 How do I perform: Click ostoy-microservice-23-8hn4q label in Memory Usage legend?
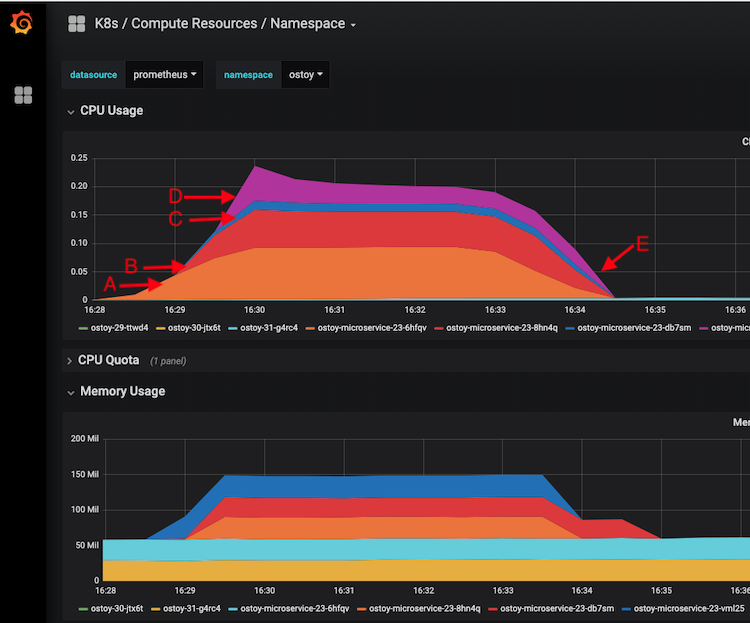click(424, 609)
